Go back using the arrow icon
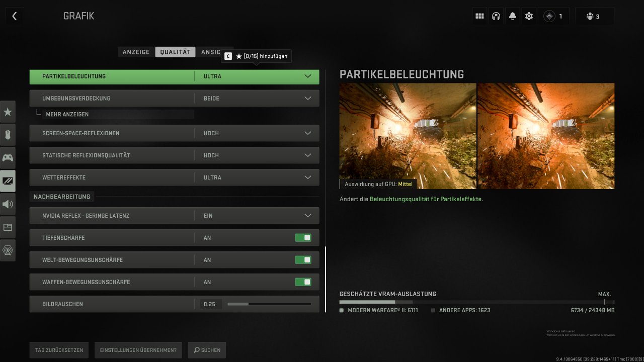 (15, 16)
